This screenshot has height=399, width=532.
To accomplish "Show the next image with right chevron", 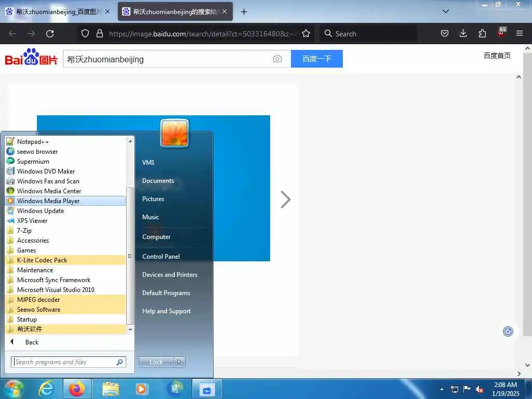I will pos(286,199).
